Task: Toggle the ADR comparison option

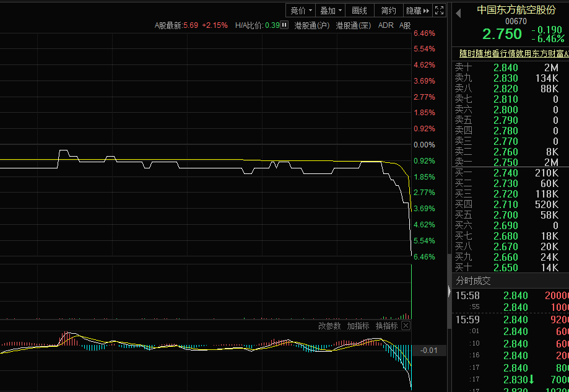Action: 386,25
